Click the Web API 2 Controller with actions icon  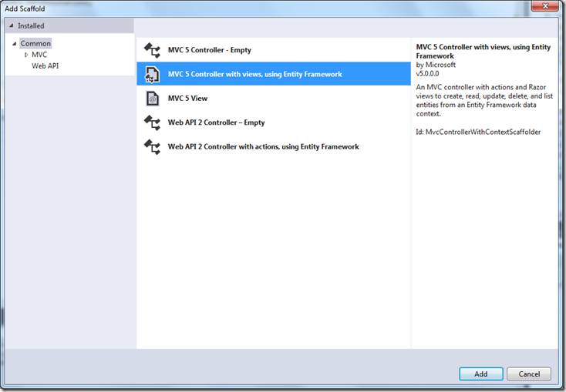(x=152, y=147)
